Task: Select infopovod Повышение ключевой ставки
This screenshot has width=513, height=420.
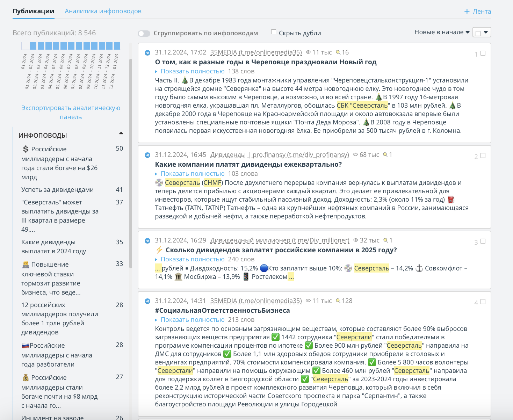Action: (51, 278)
